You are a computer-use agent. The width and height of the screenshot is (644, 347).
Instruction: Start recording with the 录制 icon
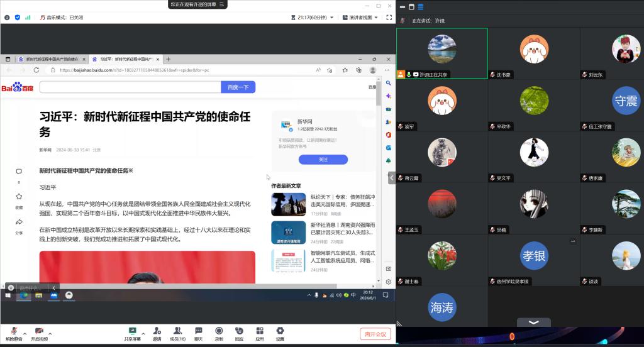click(219, 333)
